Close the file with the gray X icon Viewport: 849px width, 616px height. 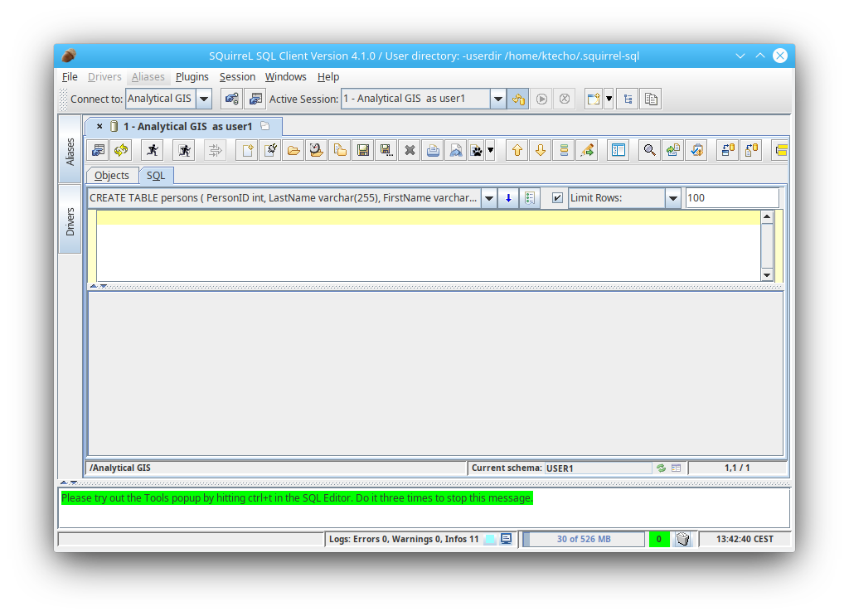[410, 150]
